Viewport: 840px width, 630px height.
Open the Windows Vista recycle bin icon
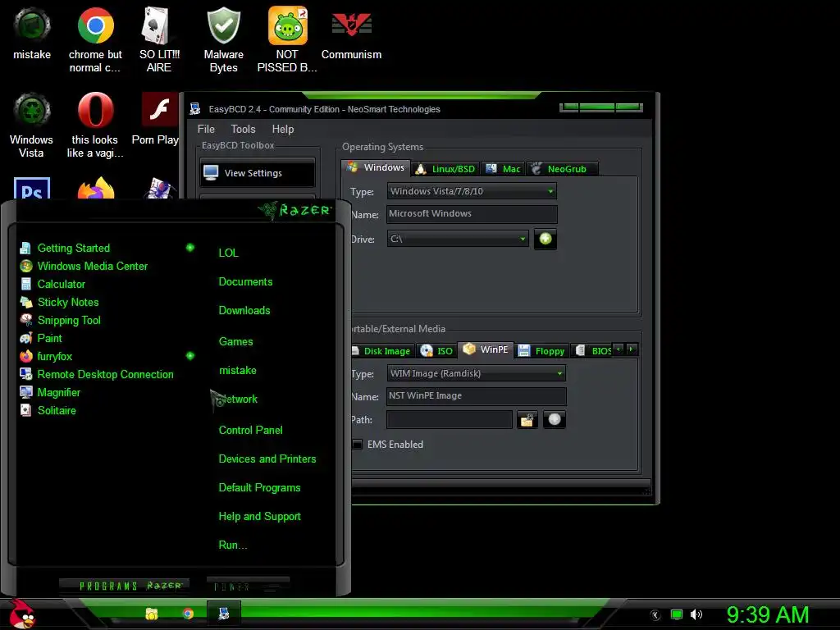[x=32, y=125]
